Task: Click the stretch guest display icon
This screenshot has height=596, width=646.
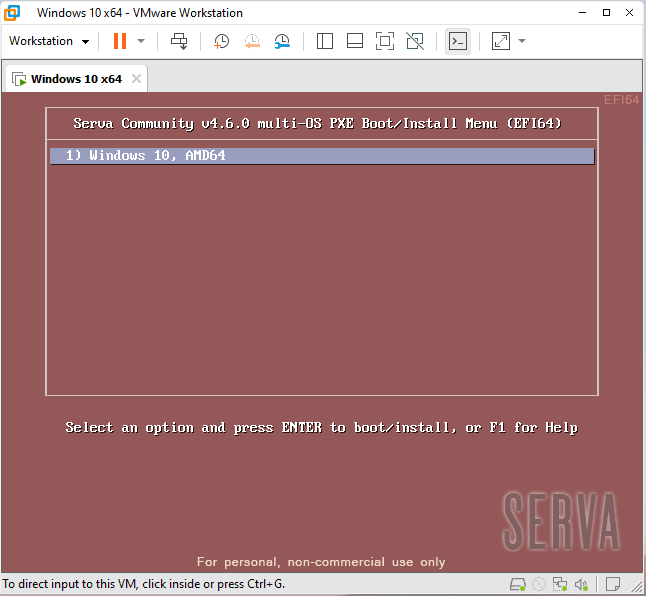Action: coord(500,41)
